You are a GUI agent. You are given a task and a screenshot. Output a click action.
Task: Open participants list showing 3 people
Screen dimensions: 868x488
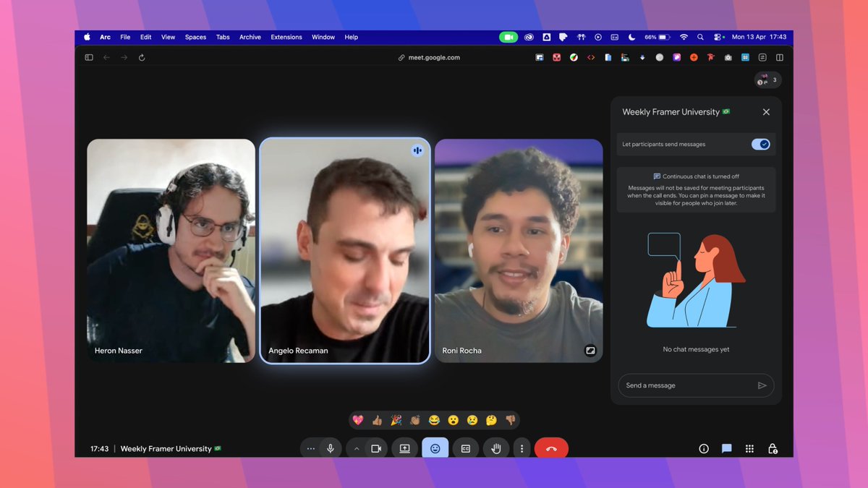[x=767, y=80]
